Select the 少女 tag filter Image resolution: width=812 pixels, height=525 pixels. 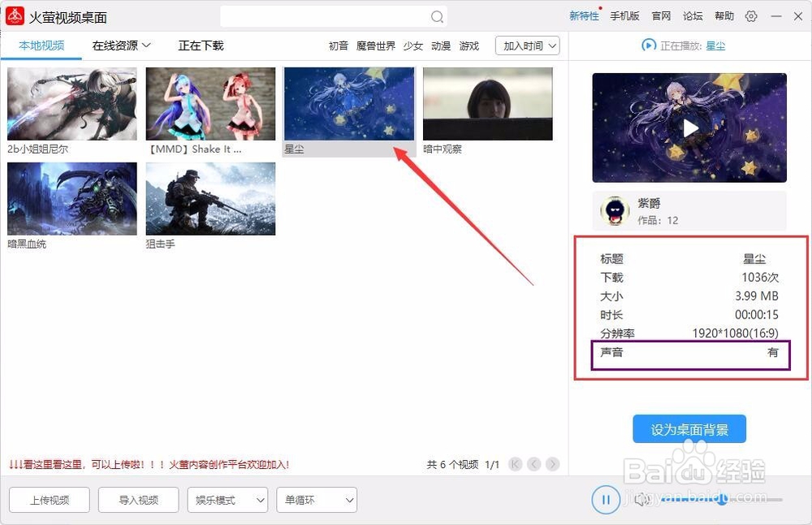pyautogui.click(x=412, y=46)
